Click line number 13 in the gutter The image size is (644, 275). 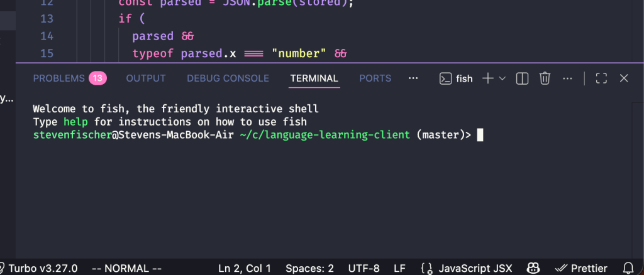47,19
